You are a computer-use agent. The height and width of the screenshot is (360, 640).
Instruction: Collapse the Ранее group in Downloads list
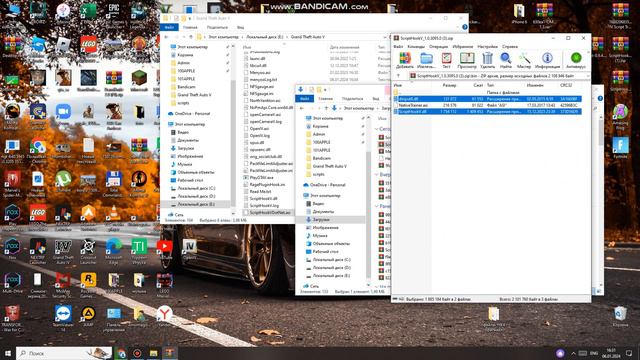[377, 206]
